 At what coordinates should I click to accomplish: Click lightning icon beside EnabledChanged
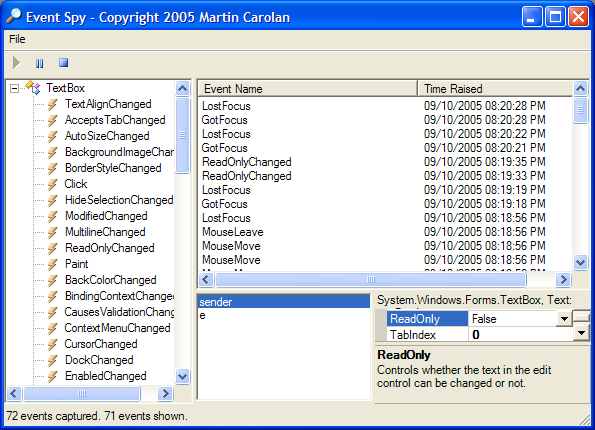click(53, 376)
